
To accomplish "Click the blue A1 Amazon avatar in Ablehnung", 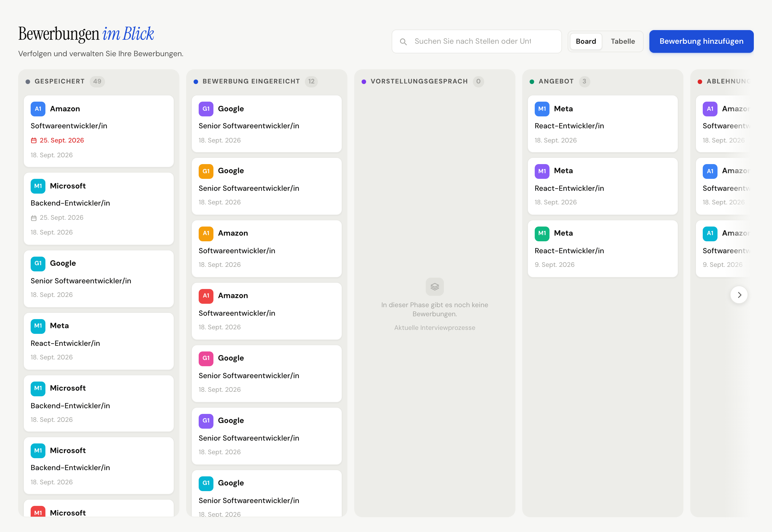I will click(x=710, y=171).
